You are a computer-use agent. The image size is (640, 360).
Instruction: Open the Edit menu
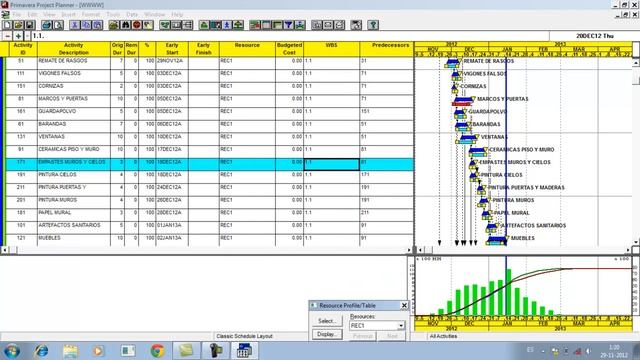(32, 15)
